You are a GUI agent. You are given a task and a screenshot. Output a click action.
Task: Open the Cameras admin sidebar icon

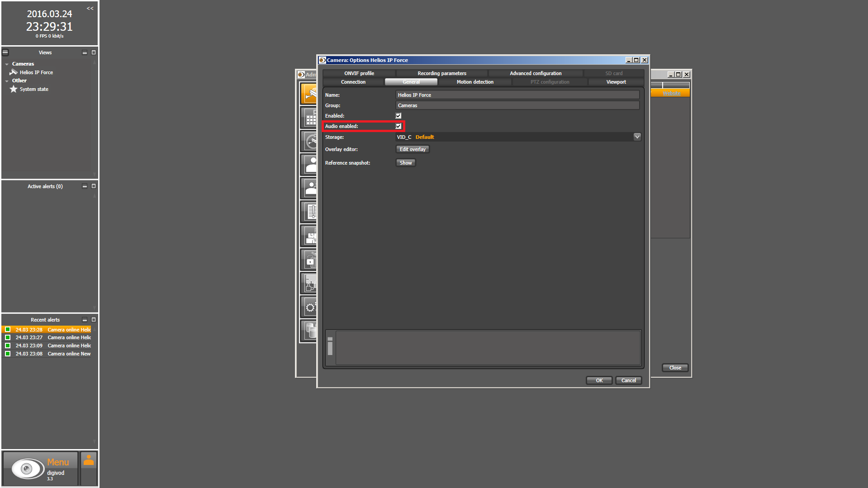tap(309, 94)
